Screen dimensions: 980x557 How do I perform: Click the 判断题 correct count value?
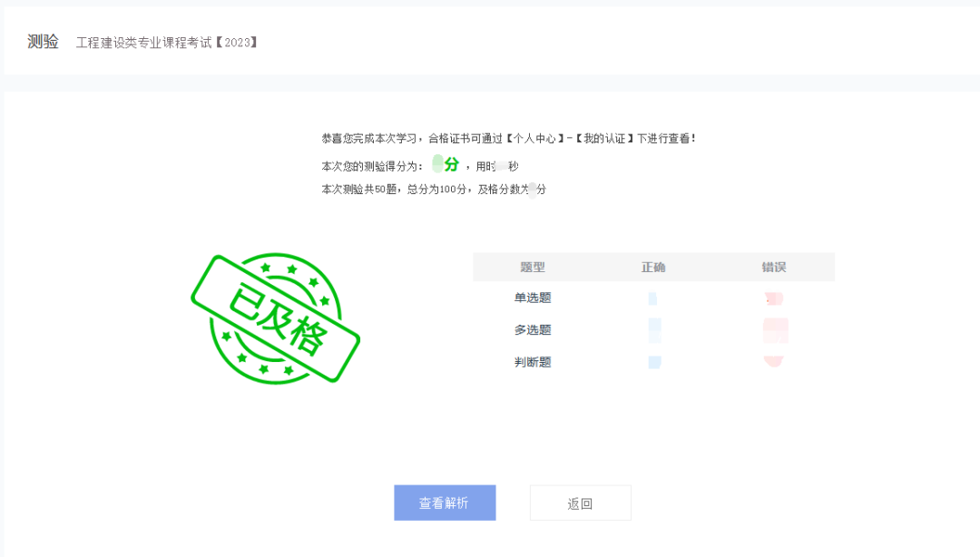point(656,361)
